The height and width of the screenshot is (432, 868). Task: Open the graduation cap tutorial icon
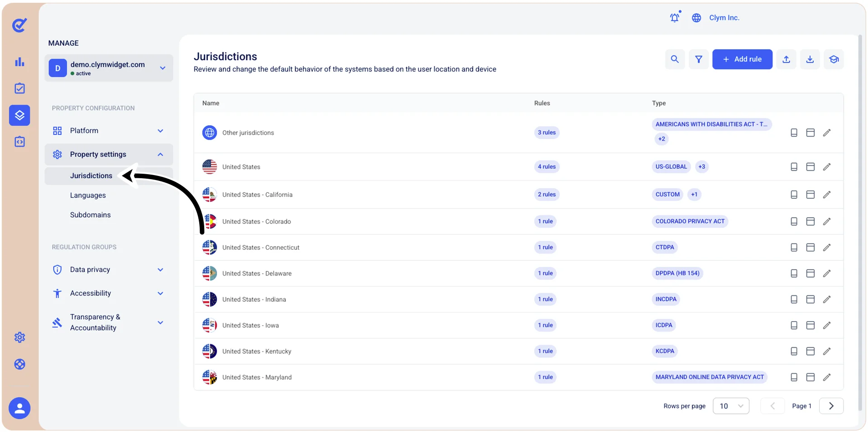tap(834, 59)
